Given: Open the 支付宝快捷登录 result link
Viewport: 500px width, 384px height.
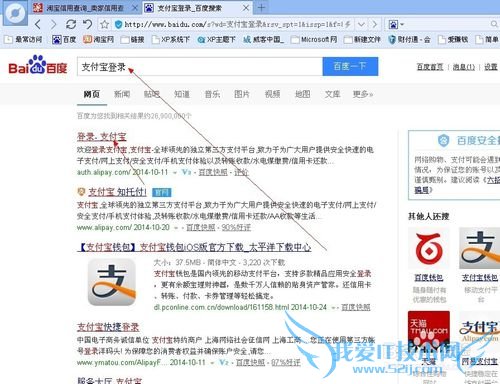Looking at the screenshot, I should click(108, 327).
